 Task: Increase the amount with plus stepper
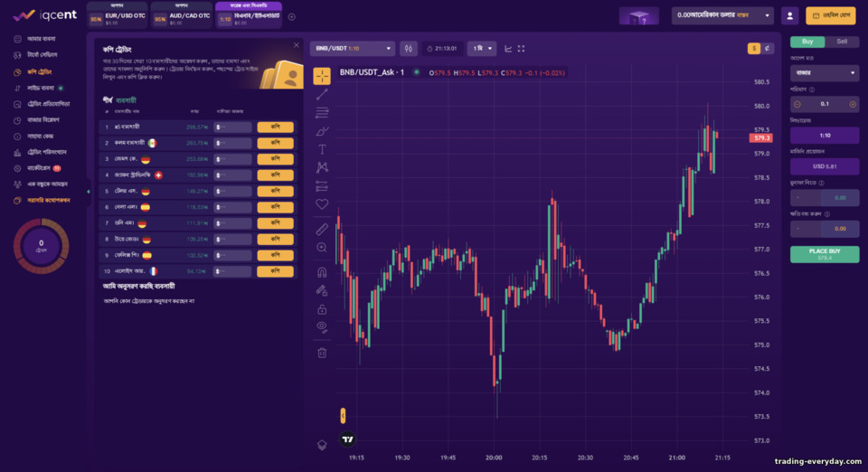click(853, 104)
